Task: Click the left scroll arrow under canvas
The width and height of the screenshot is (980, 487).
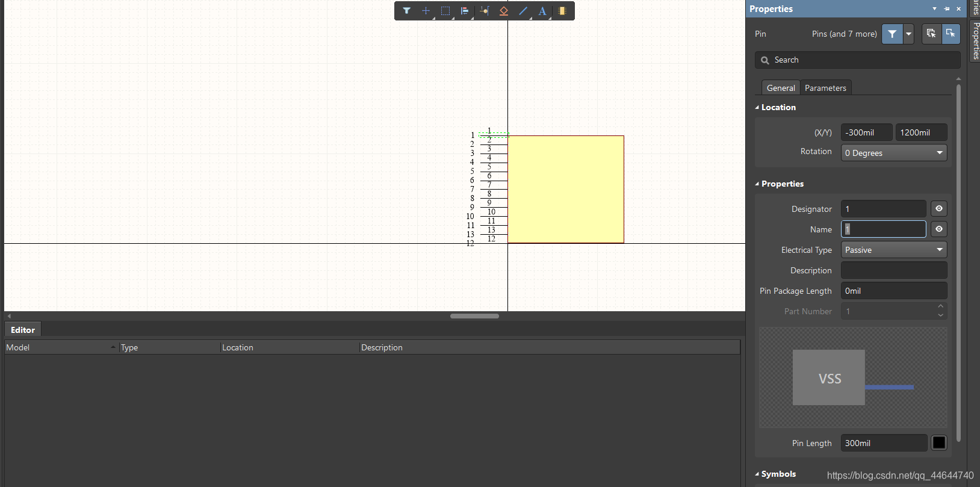Action: coord(9,316)
